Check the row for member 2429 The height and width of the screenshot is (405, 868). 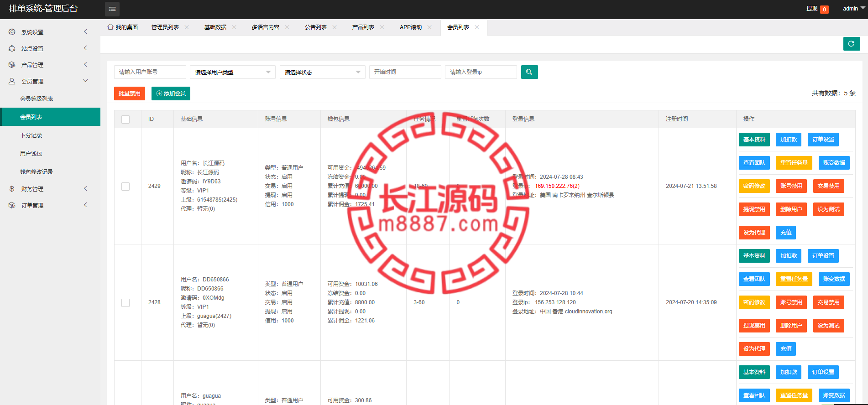click(125, 187)
